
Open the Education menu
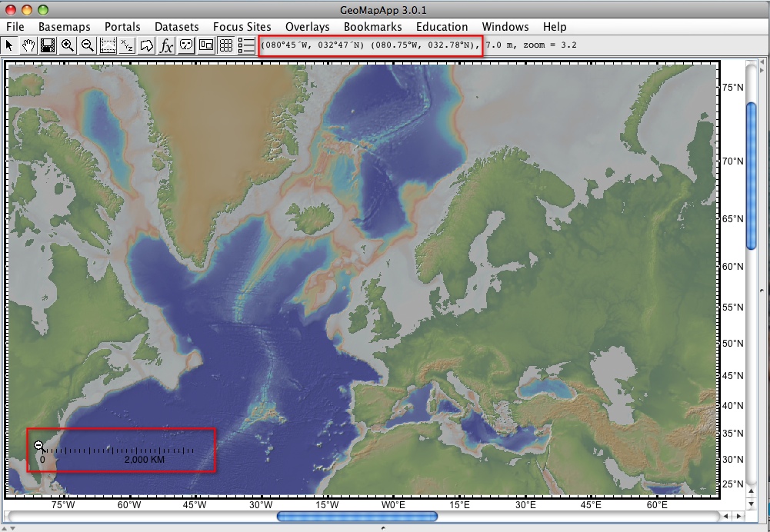pos(442,26)
